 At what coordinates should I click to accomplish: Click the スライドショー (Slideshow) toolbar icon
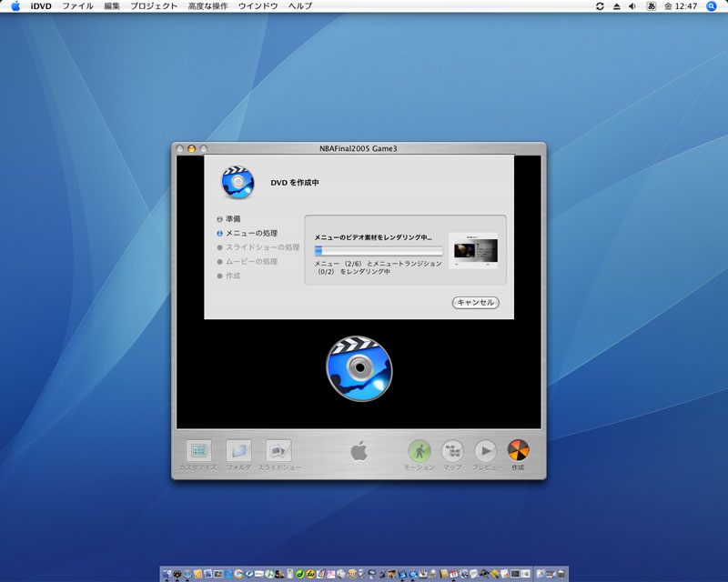(x=278, y=450)
